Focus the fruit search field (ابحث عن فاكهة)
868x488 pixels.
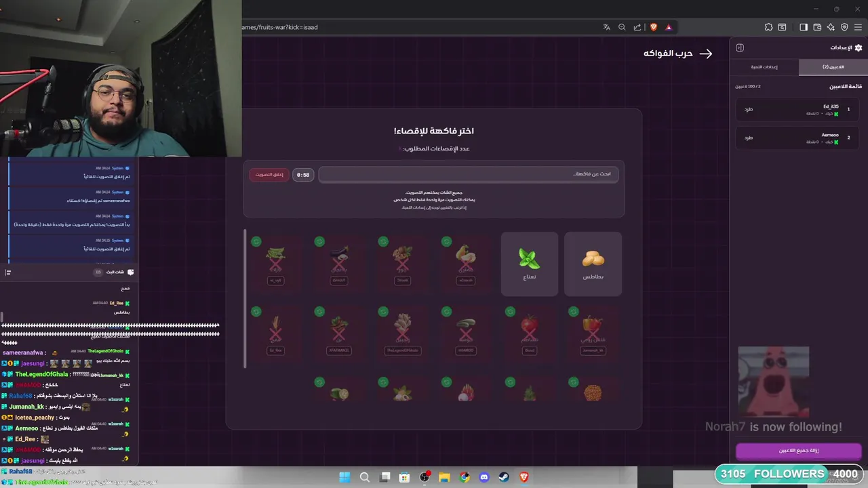tap(469, 174)
